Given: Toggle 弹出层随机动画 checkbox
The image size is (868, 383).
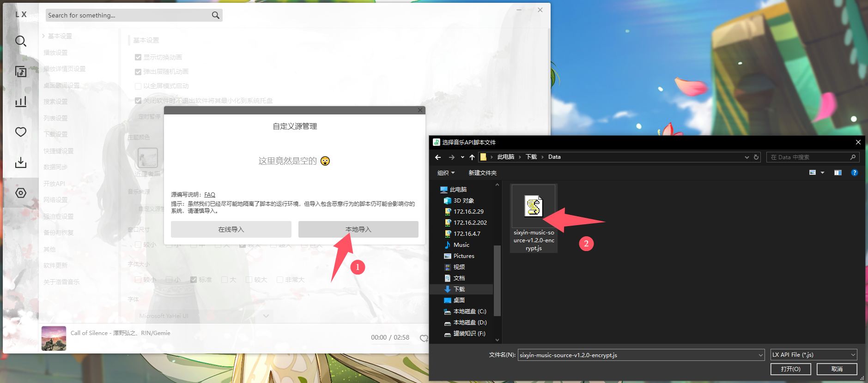Looking at the screenshot, I should pyautogui.click(x=138, y=72).
